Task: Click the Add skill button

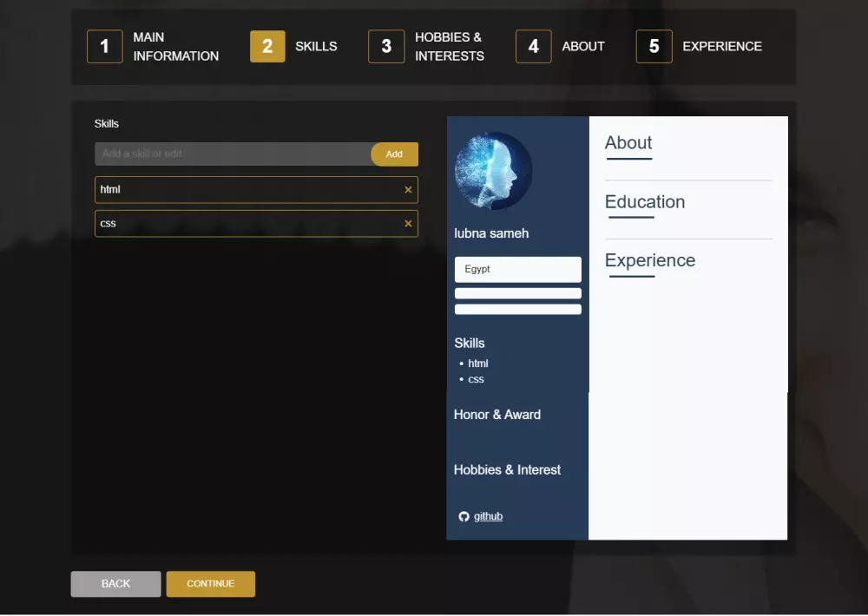Action: click(x=394, y=154)
